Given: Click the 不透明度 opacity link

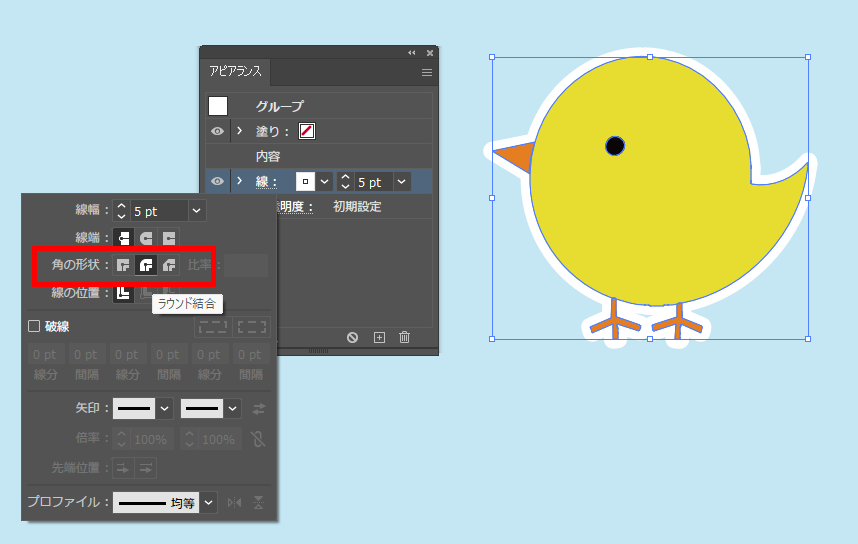Looking at the screenshot, I should click(x=290, y=207).
